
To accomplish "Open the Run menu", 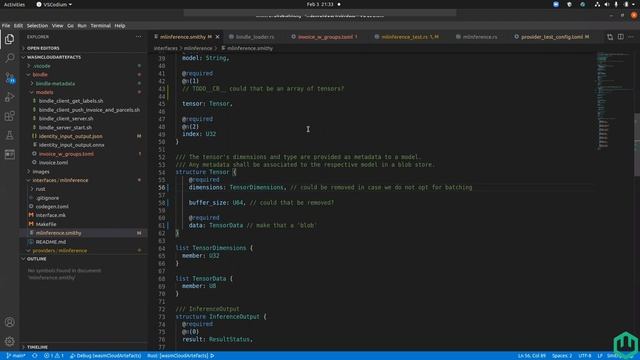I will coord(82,26).
